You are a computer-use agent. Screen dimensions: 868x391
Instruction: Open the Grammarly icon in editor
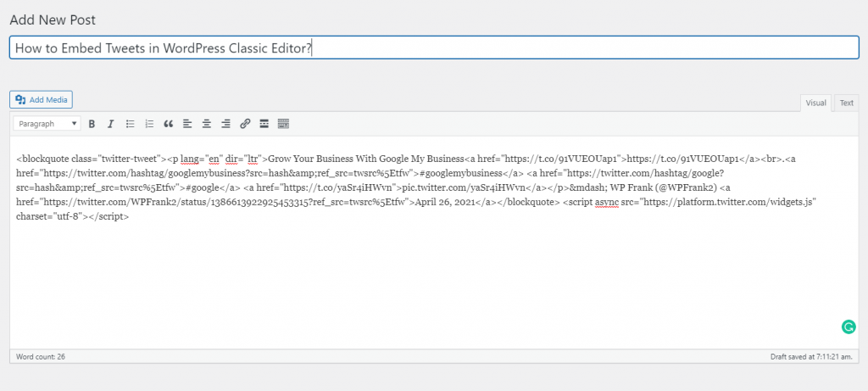pos(848,327)
